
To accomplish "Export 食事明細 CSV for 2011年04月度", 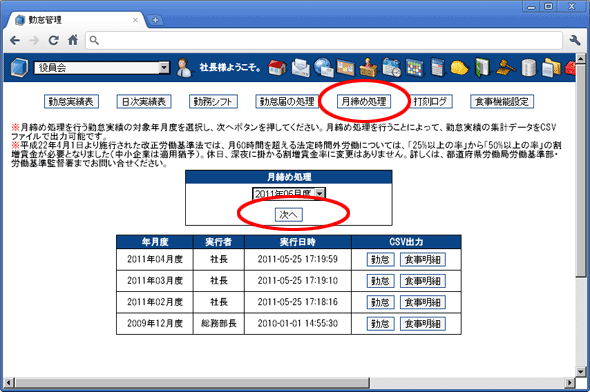I will (x=423, y=260).
